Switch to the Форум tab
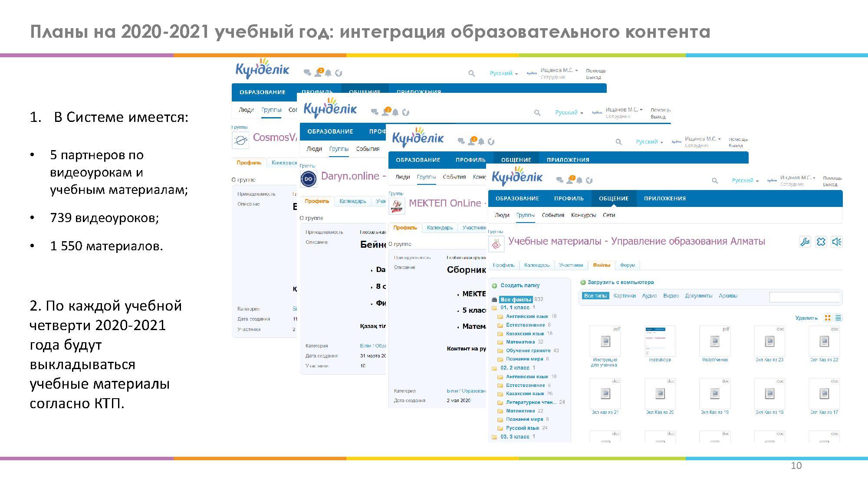The height and width of the screenshot is (488, 868). (627, 265)
